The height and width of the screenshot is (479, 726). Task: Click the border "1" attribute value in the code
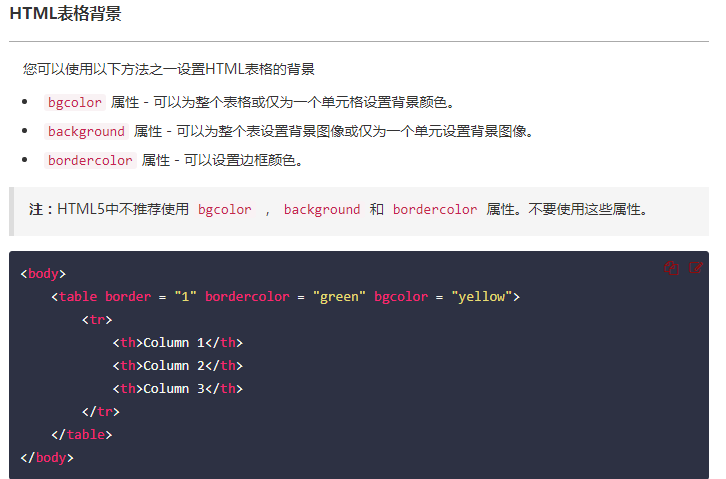[x=185, y=296]
